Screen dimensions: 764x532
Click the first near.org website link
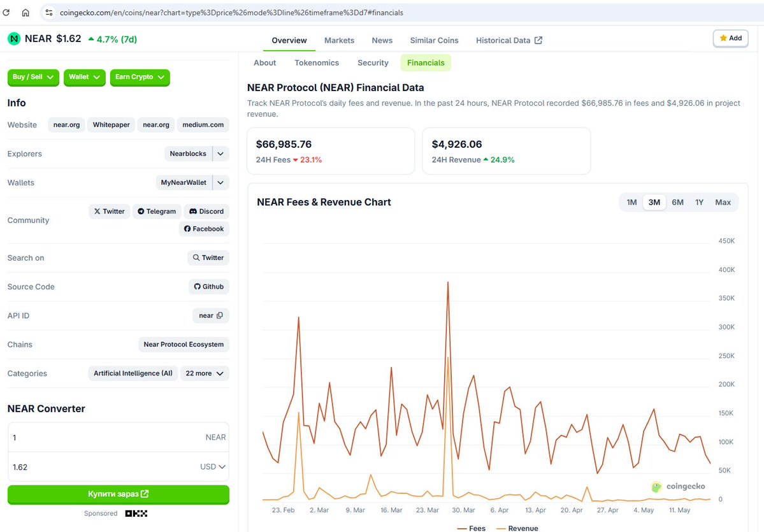[x=66, y=125]
